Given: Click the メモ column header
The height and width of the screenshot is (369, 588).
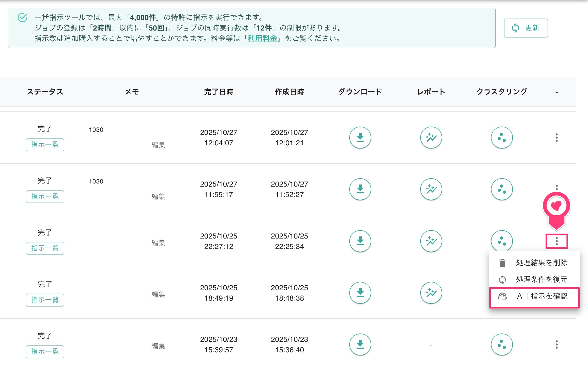Looking at the screenshot, I should [x=132, y=92].
